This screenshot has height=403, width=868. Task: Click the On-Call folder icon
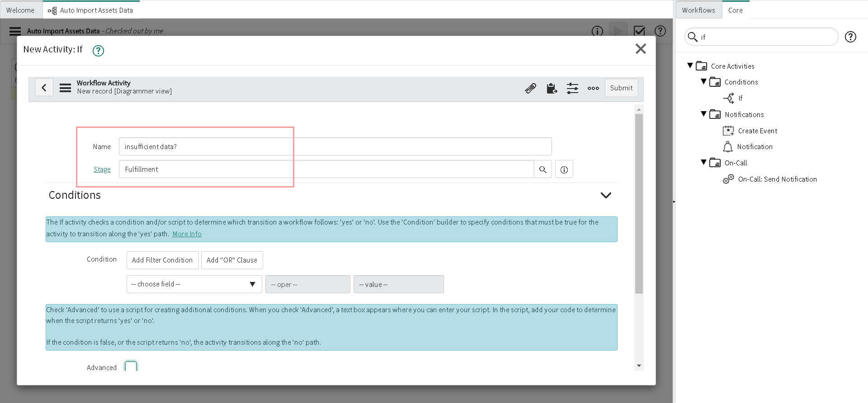pyautogui.click(x=715, y=163)
